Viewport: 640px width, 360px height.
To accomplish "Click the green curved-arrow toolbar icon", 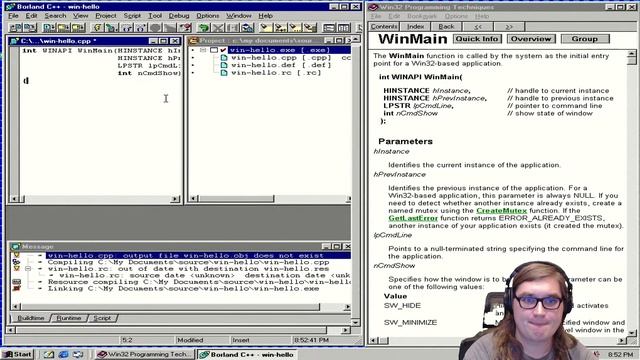I will click(x=203, y=28).
